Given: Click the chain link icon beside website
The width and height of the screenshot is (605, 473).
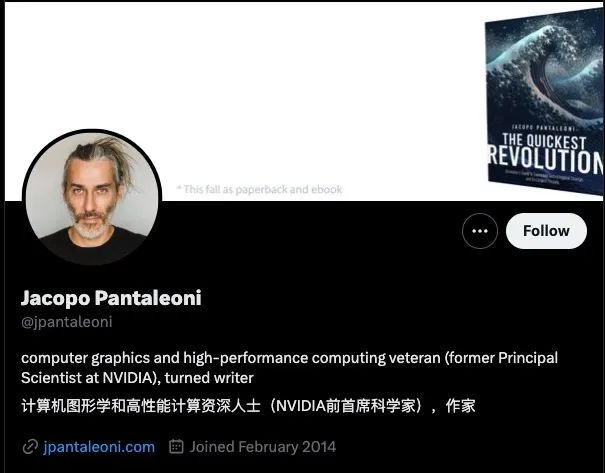Looking at the screenshot, I should [x=30, y=447].
